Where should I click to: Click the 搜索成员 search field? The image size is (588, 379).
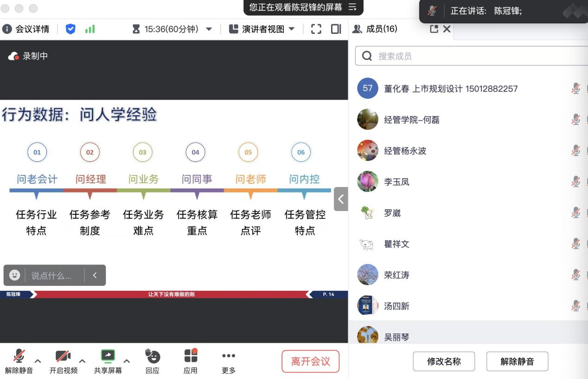(473, 56)
